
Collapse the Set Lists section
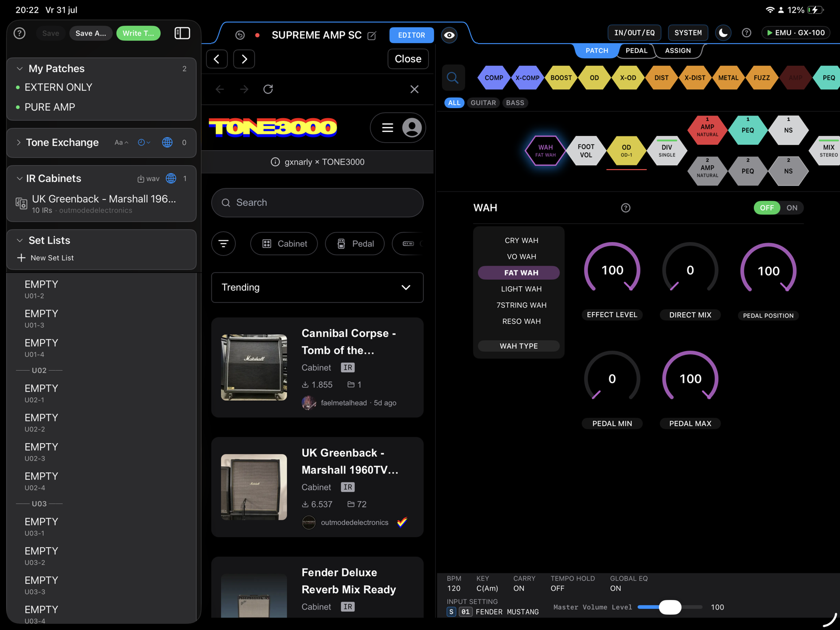[x=19, y=240]
